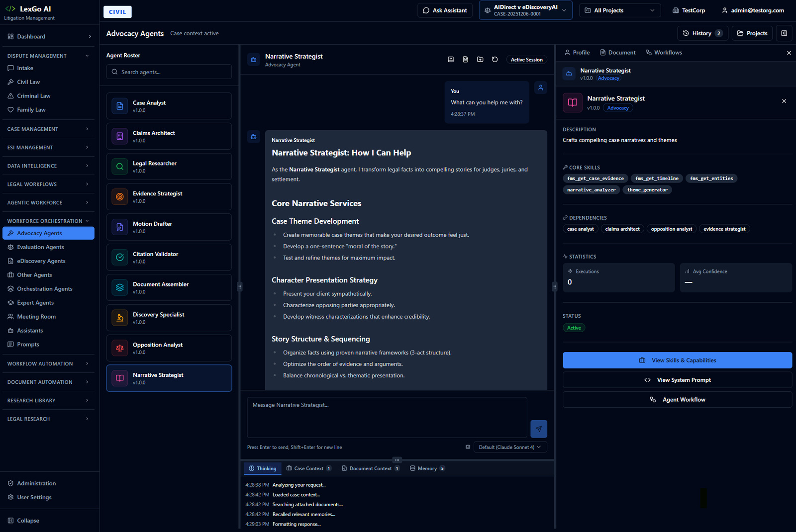Toggle the side panel layout icon next to Projects
This screenshot has width=796, height=532.
tap(784, 33)
